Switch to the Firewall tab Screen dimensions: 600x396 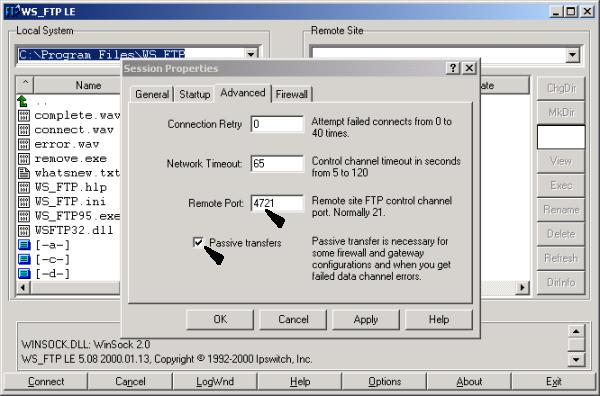pyautogui.click(x=292, y=94)
